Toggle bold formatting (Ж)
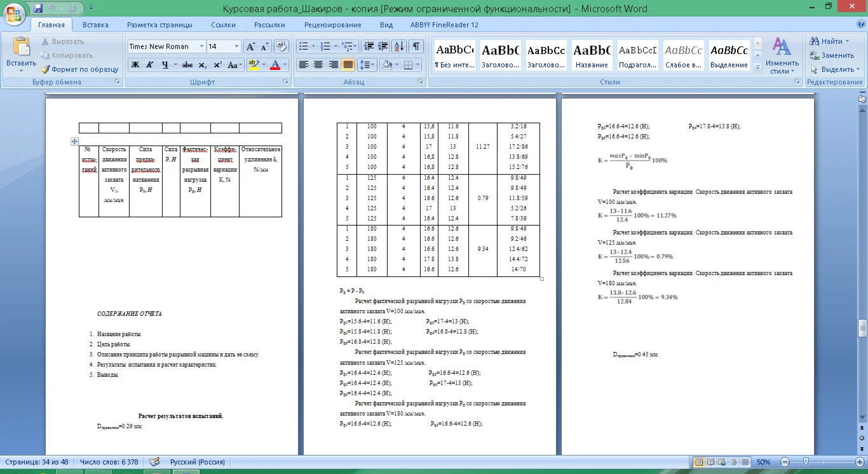Screen dimensions: 868x474 coord(135,65)
